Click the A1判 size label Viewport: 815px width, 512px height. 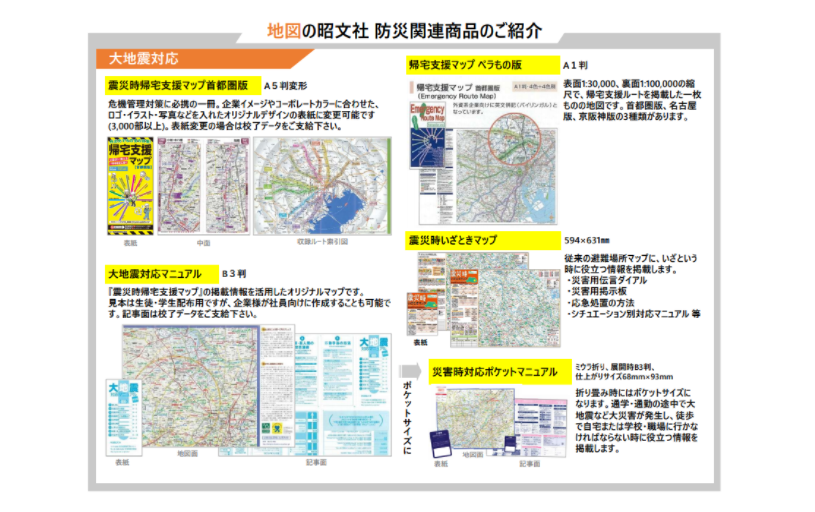[575, 65]
